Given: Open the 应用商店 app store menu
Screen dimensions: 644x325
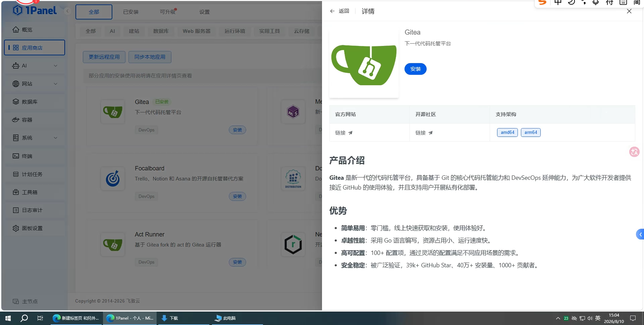Looking at the screenshot, I should pyautogui.click(x=34, y=48).
